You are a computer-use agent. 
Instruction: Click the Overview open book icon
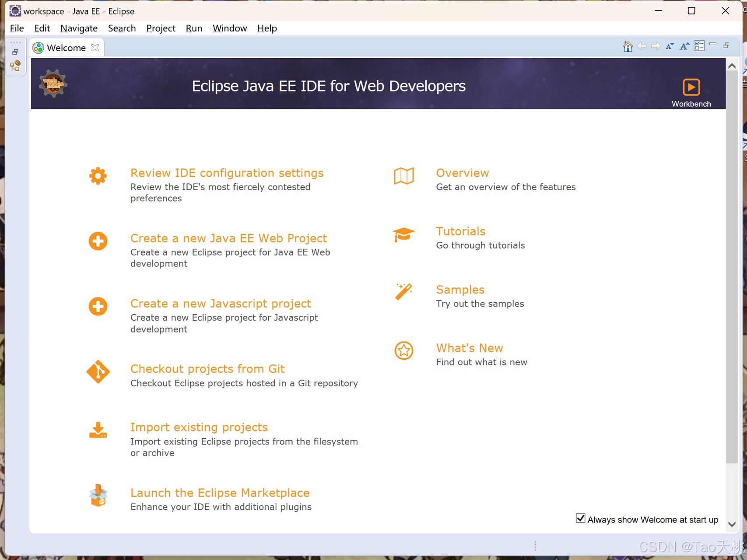click(404, 176)
